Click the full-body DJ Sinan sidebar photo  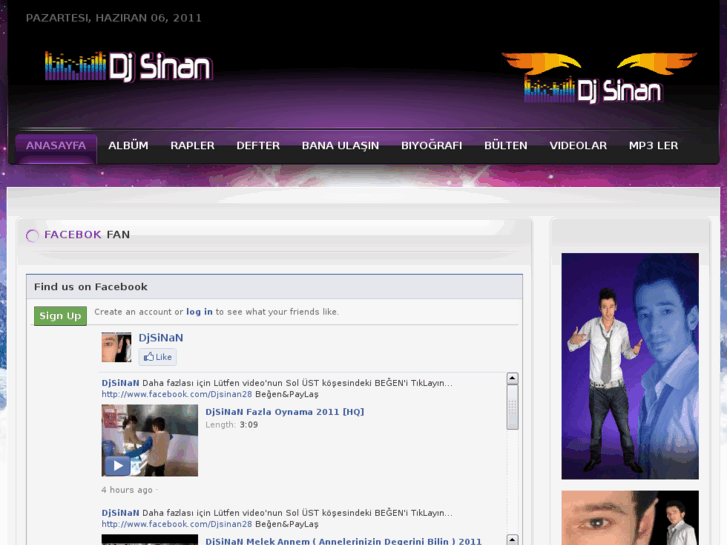(630, 366)
